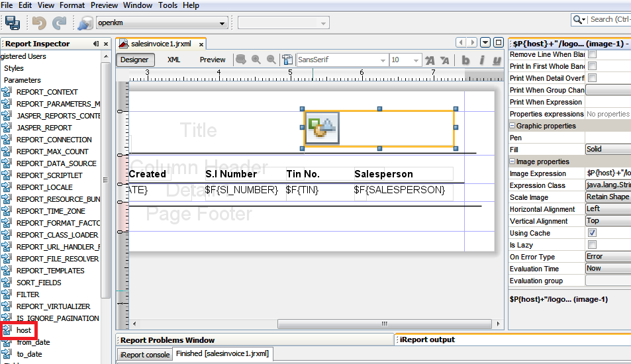The width and height of the screenshot is (631, 364).
Task: Open the Scale Image dropdown
Action: (607, 197)
